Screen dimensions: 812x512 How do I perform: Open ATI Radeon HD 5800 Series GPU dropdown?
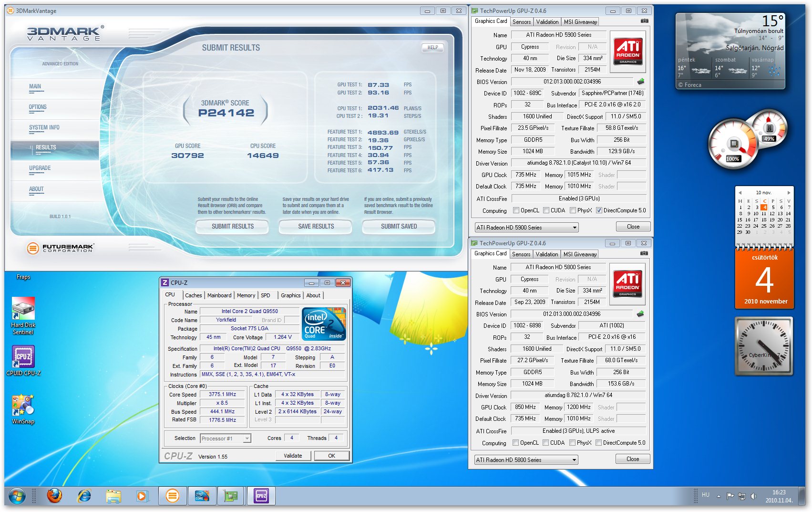click(x=526, y=460)
